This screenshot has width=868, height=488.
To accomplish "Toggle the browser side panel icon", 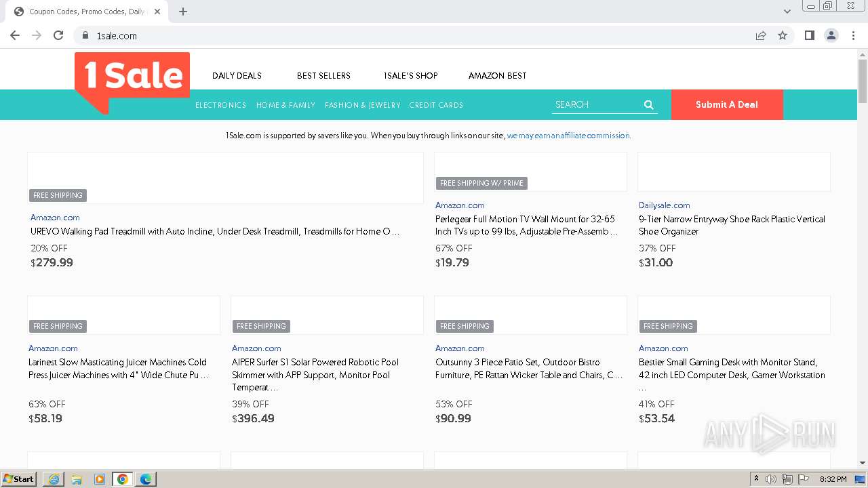I will [809, 35].
